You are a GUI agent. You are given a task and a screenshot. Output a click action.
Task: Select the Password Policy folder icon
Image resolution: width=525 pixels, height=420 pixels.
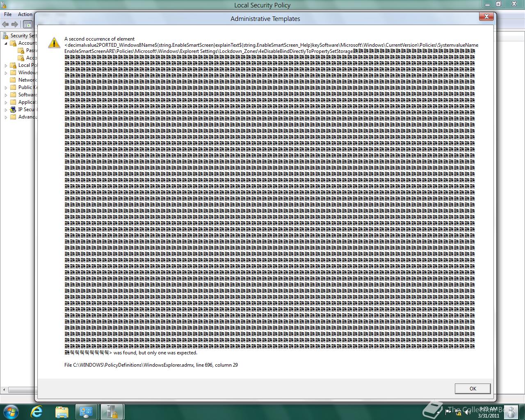click(21, 50)
